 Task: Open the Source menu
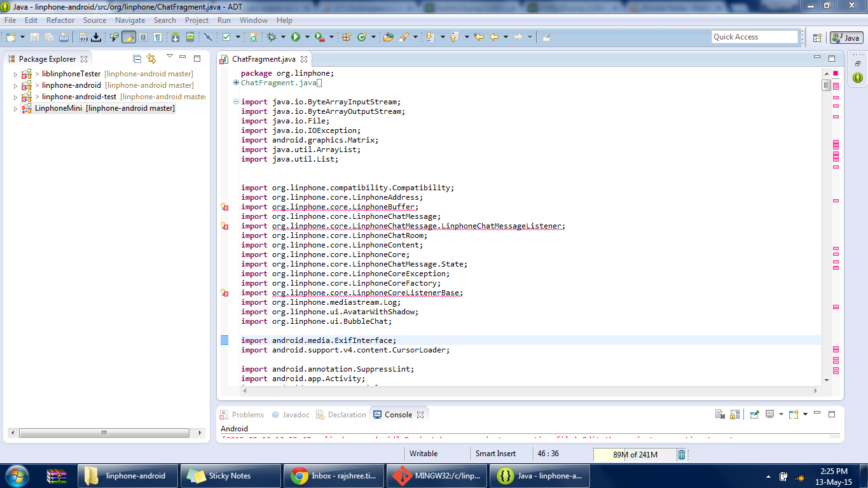(95, 20)
